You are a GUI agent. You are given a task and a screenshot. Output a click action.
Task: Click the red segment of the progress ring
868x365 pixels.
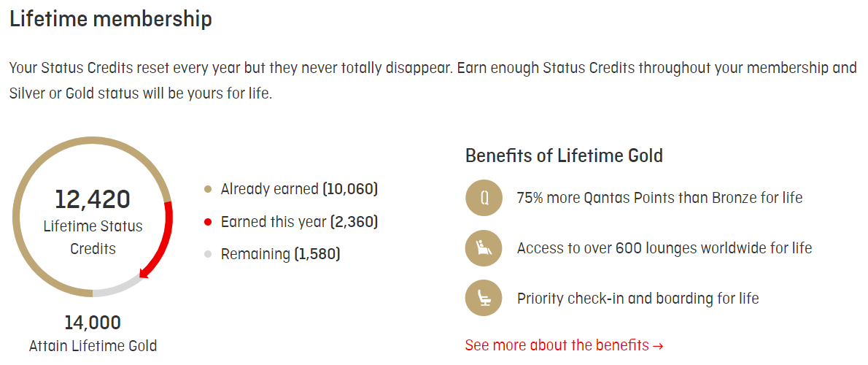click(168, 234)
